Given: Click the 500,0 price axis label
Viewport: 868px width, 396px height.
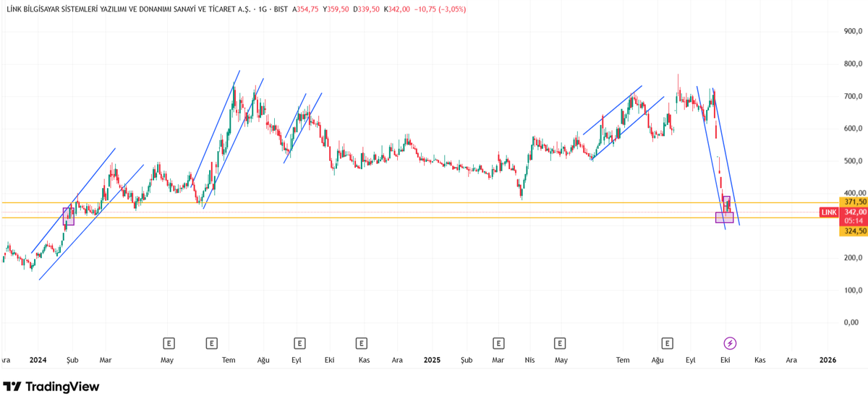Looking at the screenshot, I should point(853,161).
